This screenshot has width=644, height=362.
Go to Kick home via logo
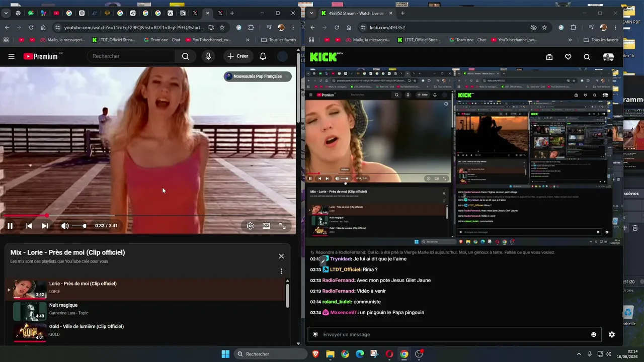tap(326, 57)
